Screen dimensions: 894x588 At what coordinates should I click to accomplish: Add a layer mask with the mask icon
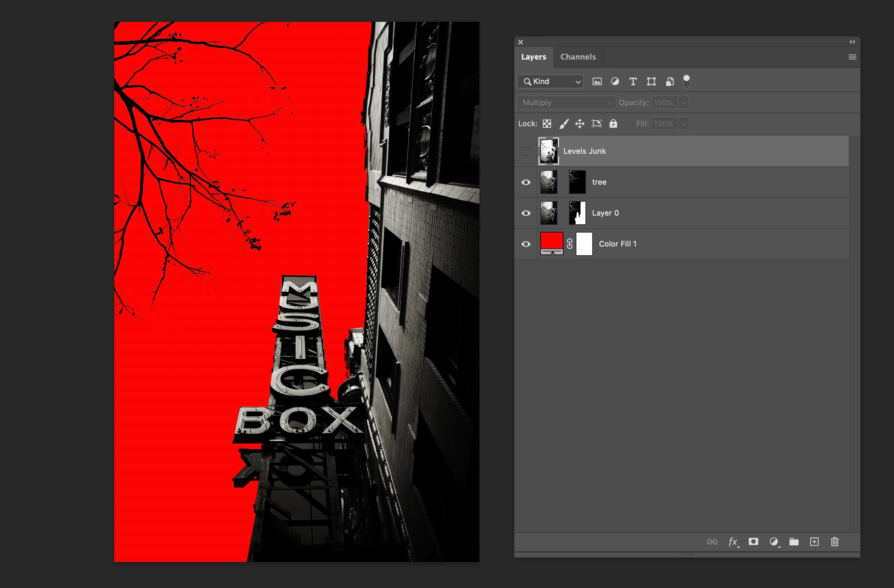(x=753, y=542)
